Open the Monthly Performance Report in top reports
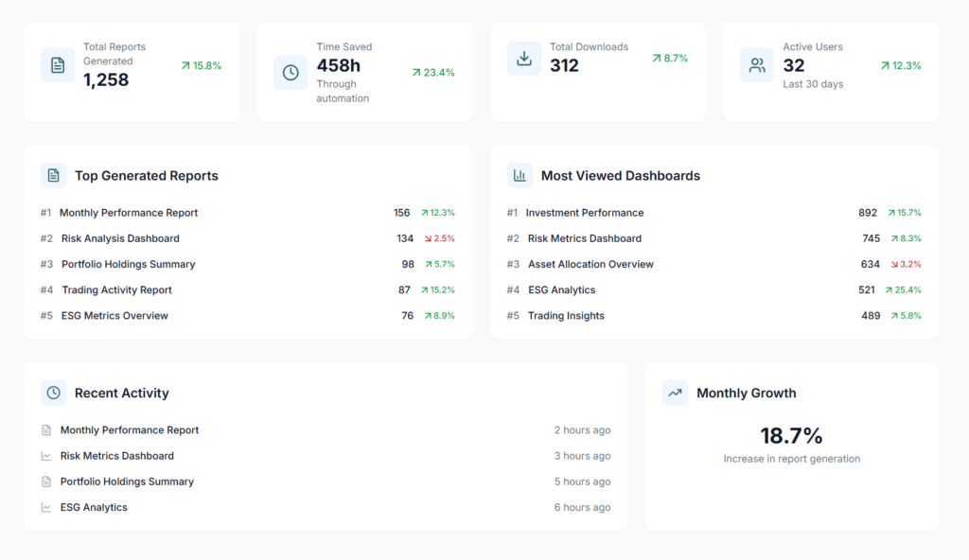The image size is (969, 560). pos(129,213)
